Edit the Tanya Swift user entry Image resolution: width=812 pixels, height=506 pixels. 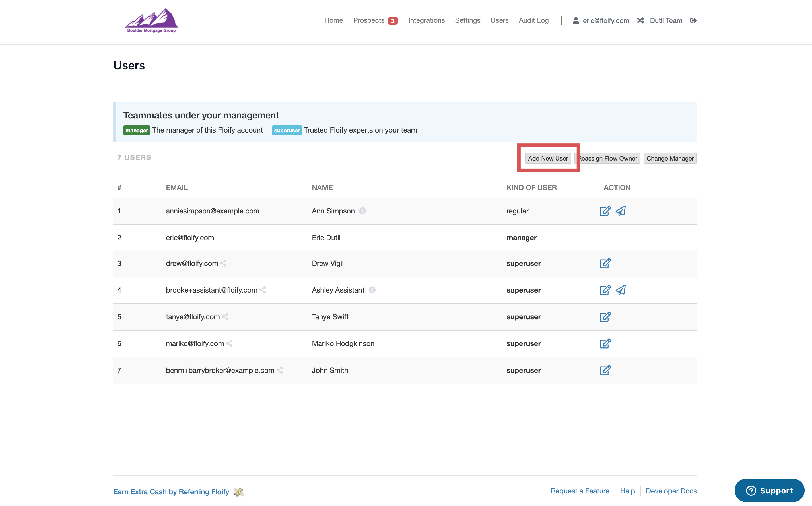605,316
